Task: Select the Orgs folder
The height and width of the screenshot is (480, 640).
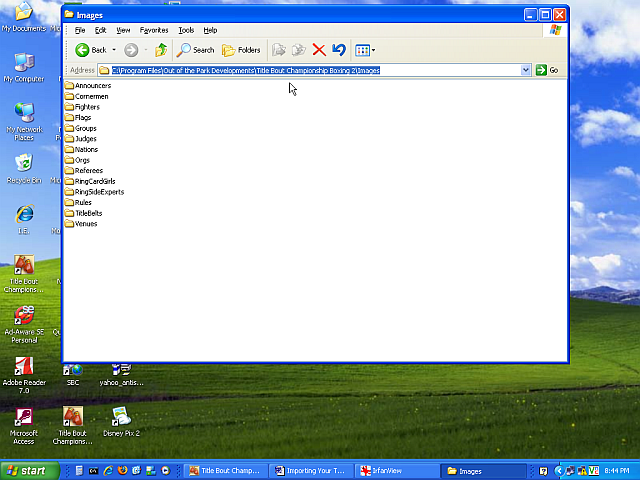Action: coord(78,160)
